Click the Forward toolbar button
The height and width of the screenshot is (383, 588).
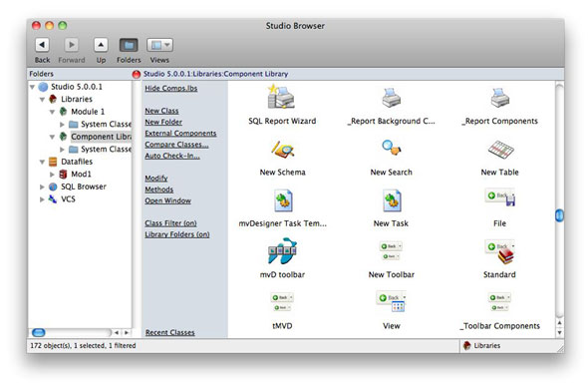point(71,46)
